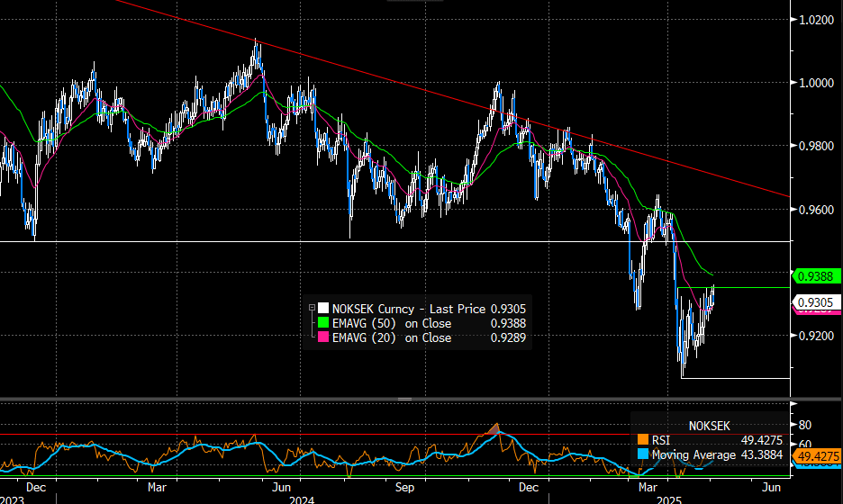The width and height of the screenshot is (843, 504).
Task: Select the RSI label in lower legend
Action: [661, 440]
